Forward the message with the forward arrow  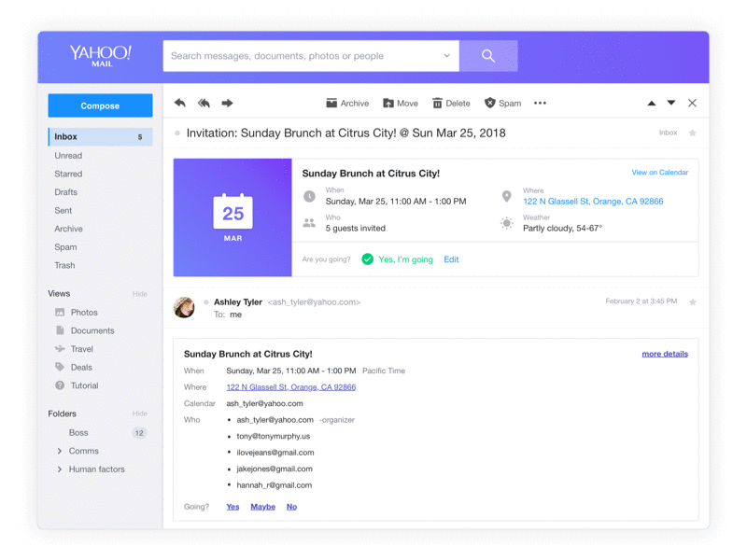tap(227, 103)
